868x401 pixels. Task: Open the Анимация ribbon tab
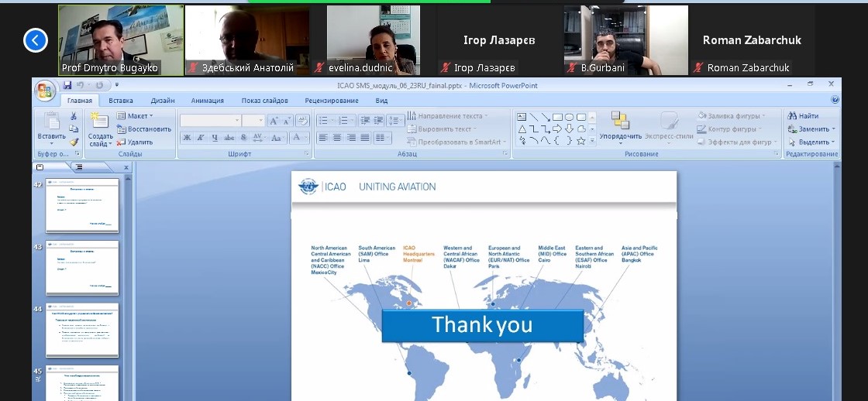tap(207, 101)
